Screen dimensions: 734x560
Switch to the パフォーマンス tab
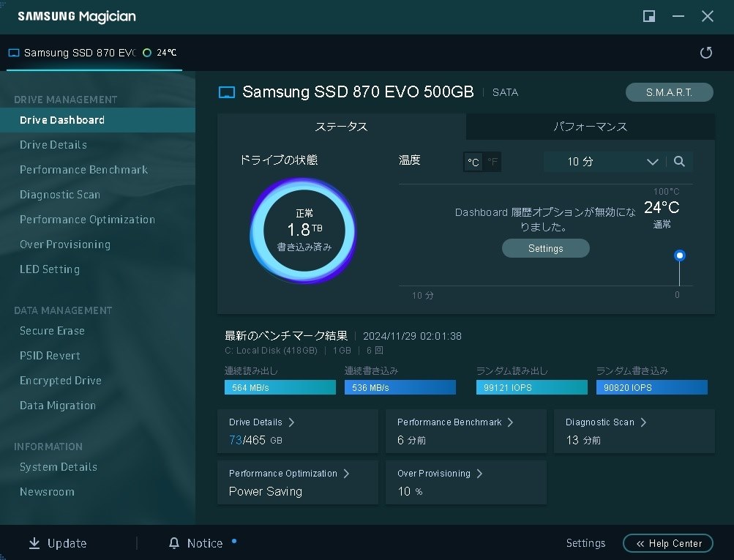point(591,127)
